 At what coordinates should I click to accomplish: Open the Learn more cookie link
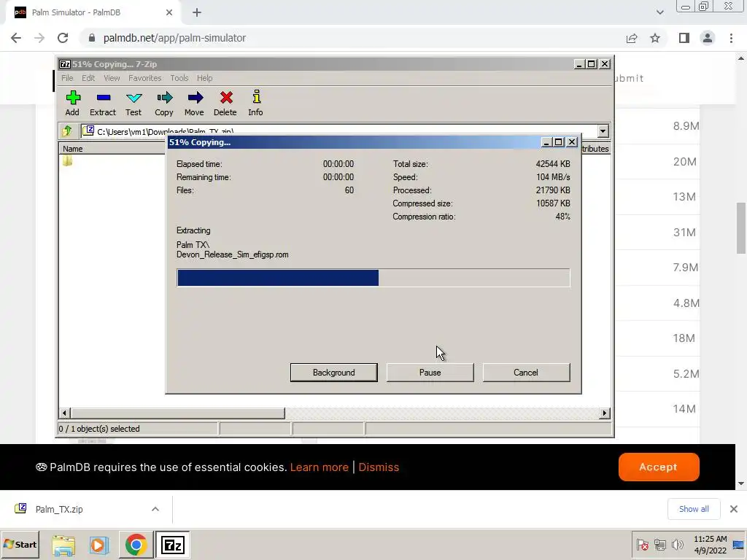pos(320,467)
